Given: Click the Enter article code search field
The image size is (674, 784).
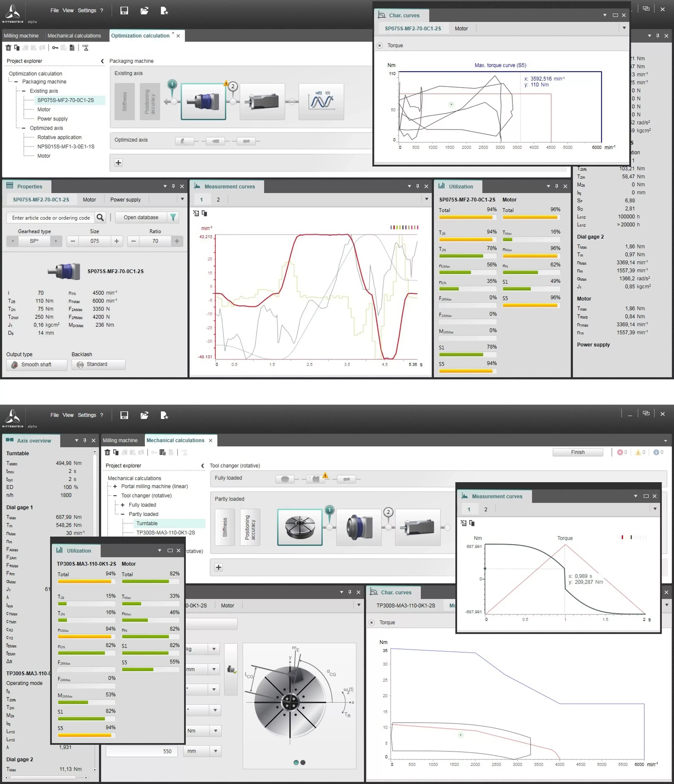Looking at the screenshot, I should pos(51,217).
